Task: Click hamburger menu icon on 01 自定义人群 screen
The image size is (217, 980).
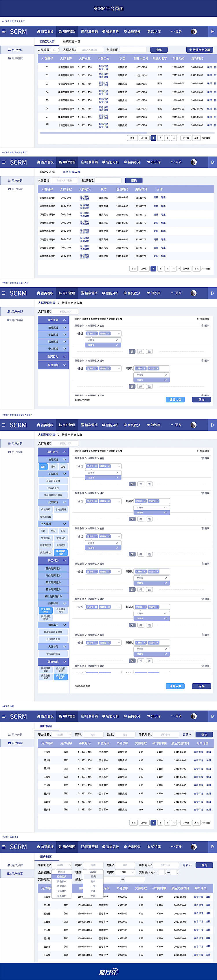Action: tap(4, 31)
